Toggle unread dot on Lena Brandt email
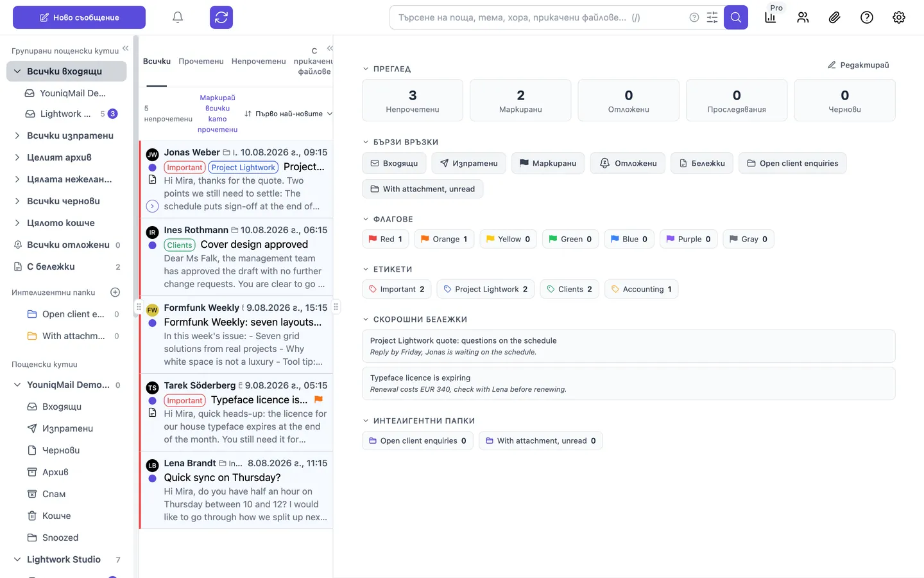 click(x=152, y=478)
